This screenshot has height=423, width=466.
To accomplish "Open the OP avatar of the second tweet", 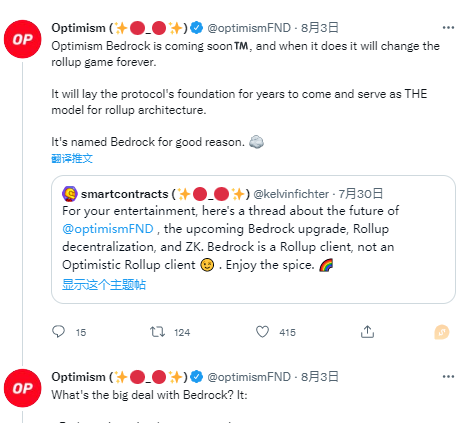I will pos(23,388).
